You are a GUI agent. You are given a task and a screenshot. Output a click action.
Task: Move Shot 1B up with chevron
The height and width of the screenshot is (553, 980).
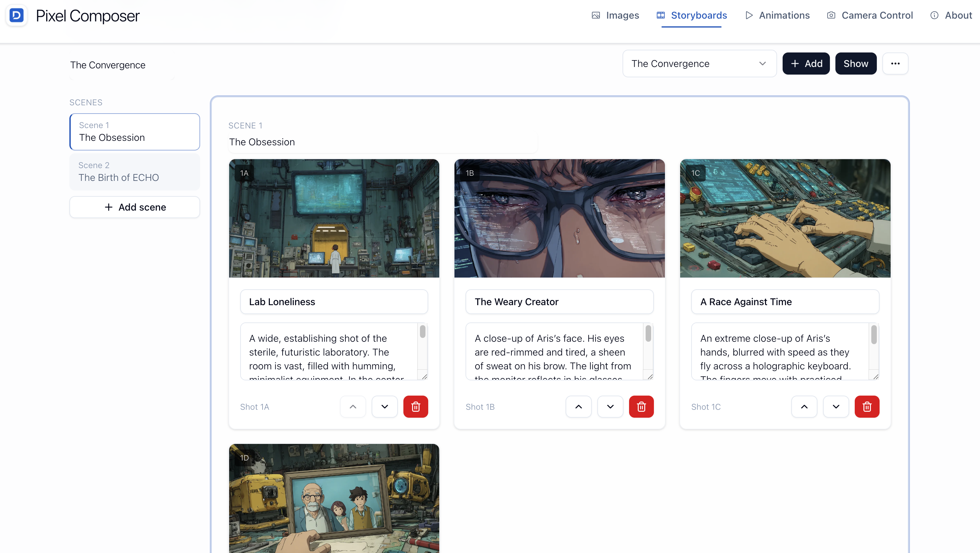pyautogui.click(x=579, y=407)
